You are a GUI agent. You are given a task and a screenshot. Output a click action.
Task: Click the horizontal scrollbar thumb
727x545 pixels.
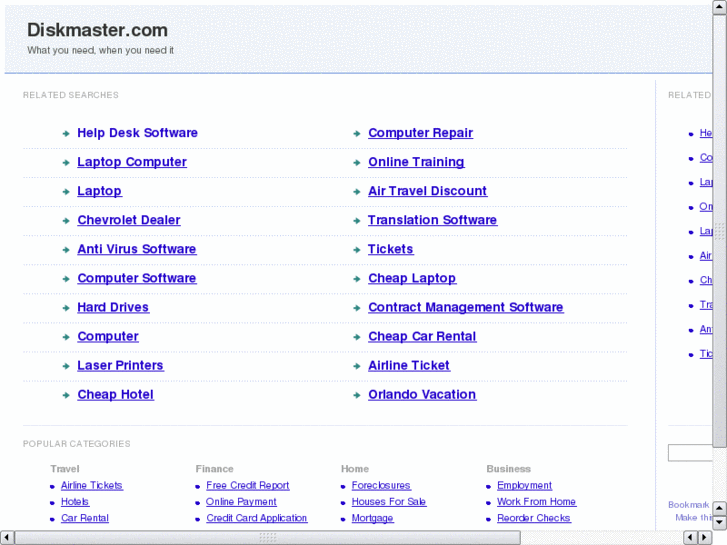(x=268, y=538)
